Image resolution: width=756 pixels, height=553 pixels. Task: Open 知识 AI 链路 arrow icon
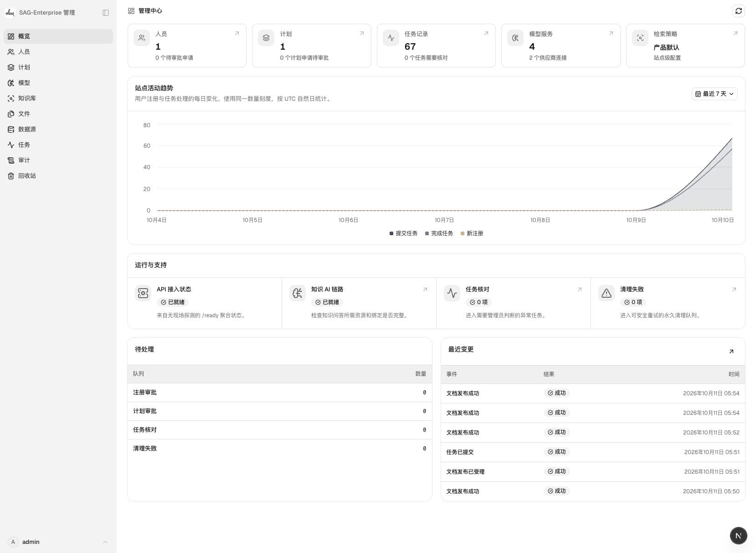click(425, 289)
